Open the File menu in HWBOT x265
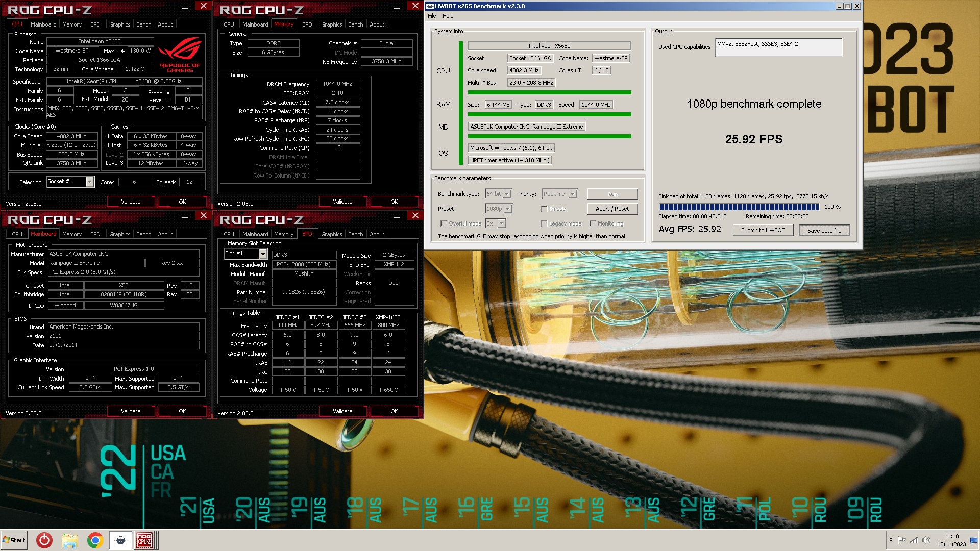The height and width of the screenshot is (551, 980). [432, 16]
